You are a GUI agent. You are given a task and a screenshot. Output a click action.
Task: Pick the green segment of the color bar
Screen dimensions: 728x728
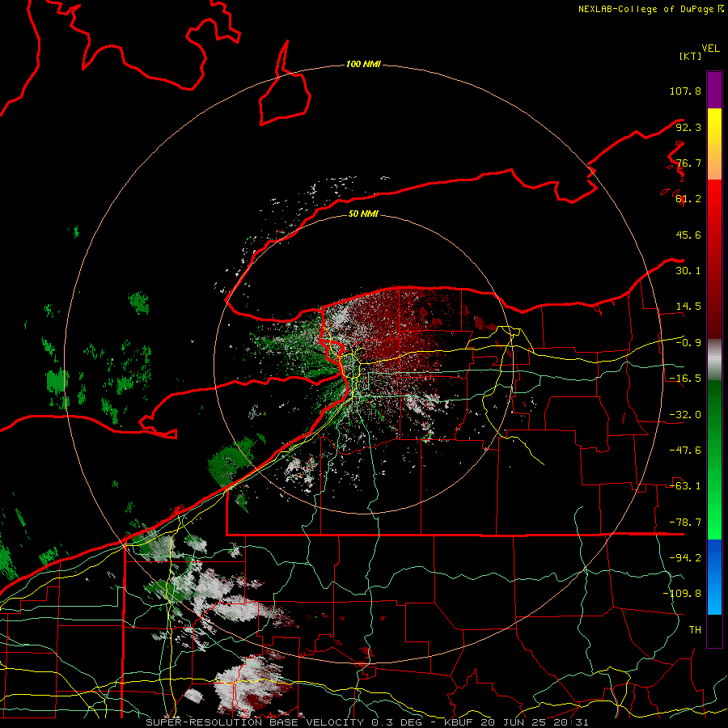click(x=714, y=459)
